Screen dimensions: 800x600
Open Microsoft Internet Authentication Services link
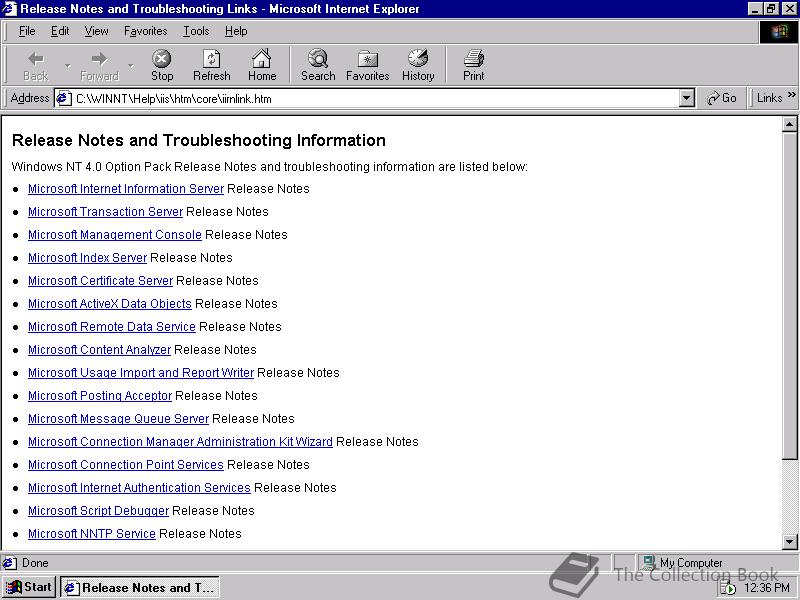pyautogui.click(x=139, y=487)
